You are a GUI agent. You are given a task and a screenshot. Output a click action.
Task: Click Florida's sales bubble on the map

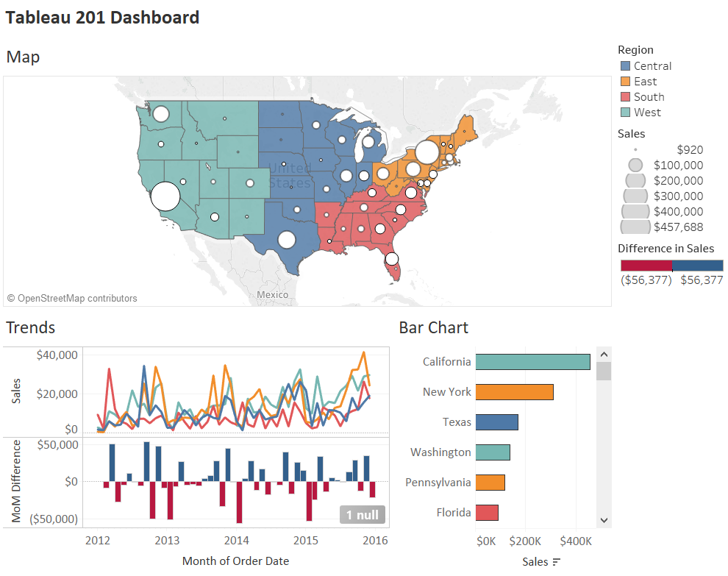pos(390,260)
